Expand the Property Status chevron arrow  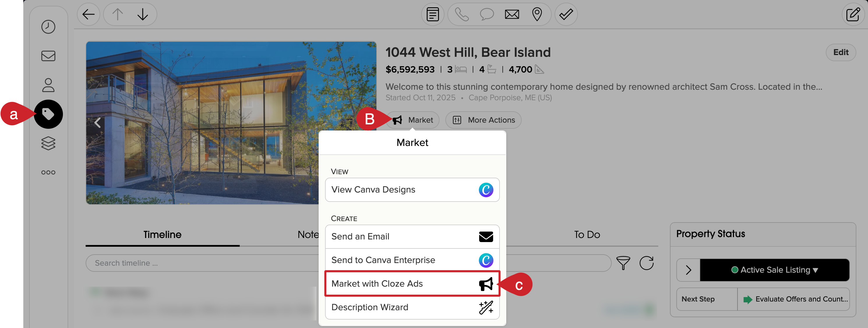[688, 270]
